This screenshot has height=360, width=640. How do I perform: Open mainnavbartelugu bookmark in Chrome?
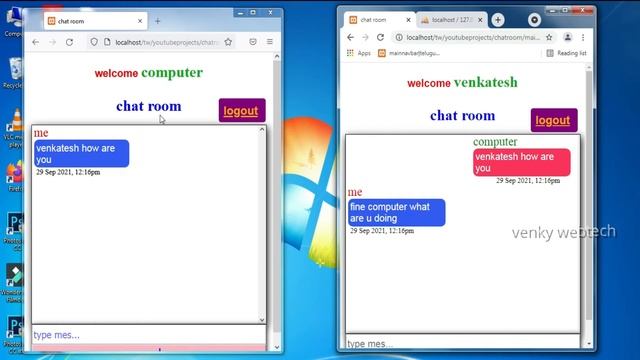point(409,53)
